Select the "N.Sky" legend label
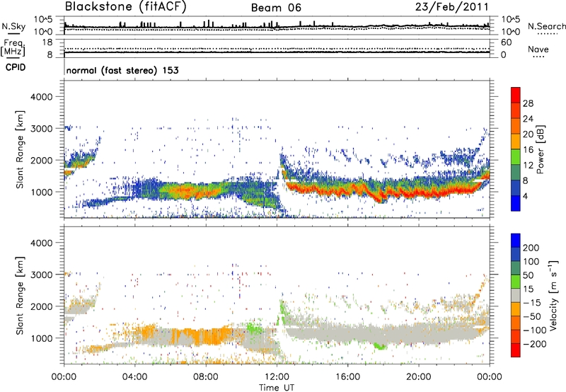This screenshot has height=392, width=566. (x=13, y=26)
